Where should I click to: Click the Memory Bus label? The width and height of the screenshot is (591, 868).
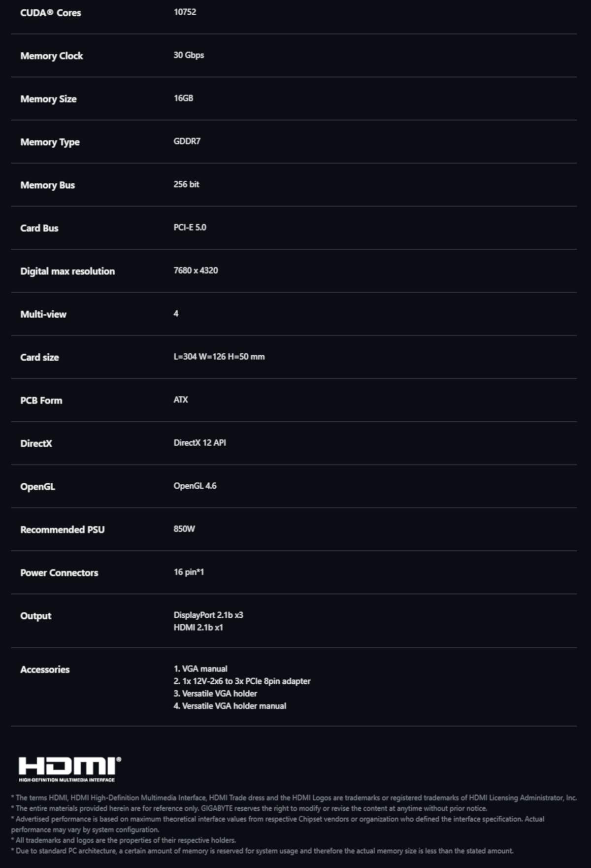[x=47, y=185]
